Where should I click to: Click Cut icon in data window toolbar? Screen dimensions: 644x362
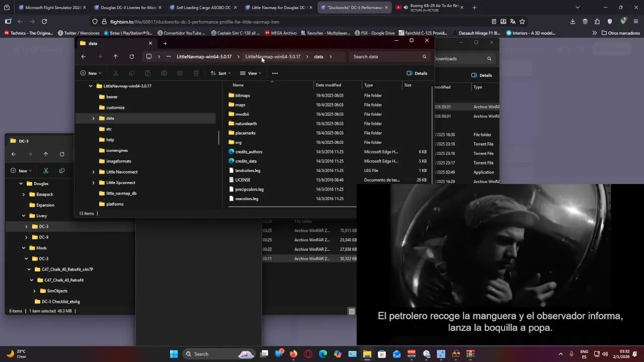coord(116,73)
